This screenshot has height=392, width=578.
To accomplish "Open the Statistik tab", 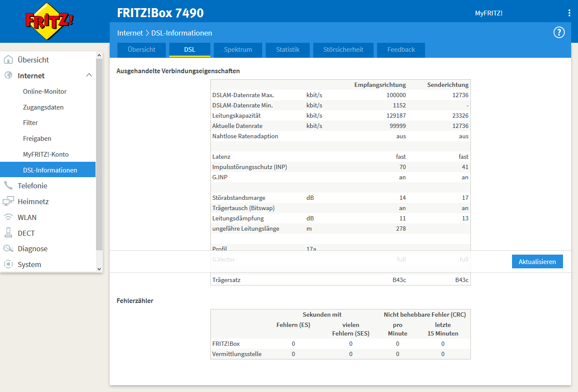I will coord(288,50).
